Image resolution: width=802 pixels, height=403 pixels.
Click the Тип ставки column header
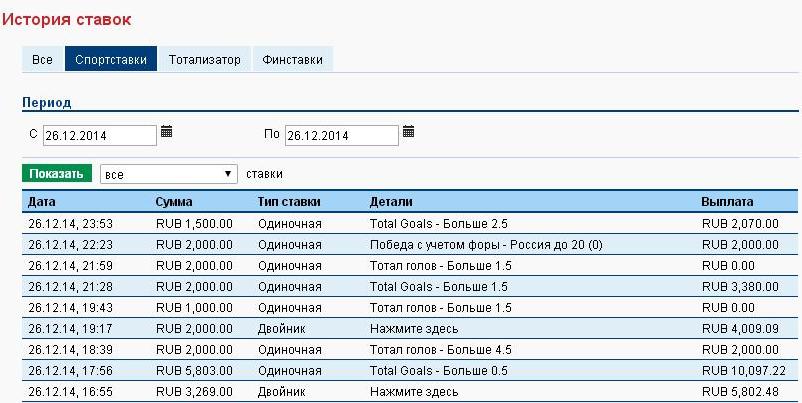(x=288, y=201)
